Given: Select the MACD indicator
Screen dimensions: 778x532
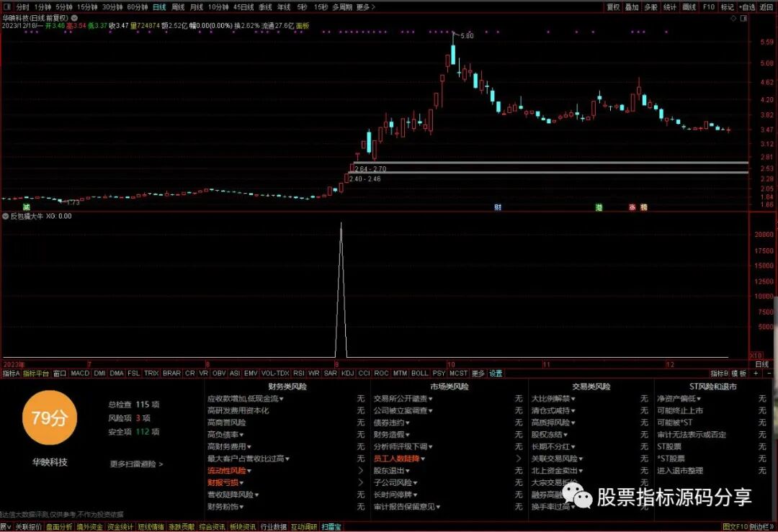Looking at the screenshot, I should click(80, 374).
